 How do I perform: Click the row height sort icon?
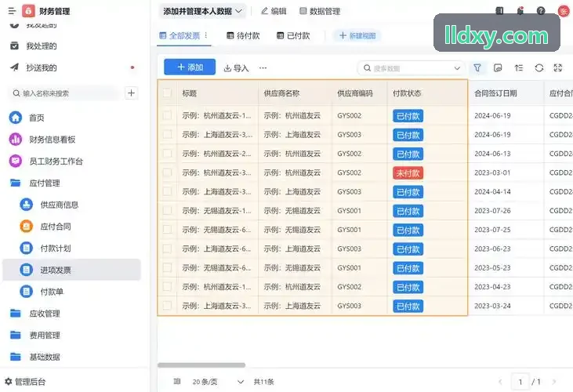tap(519, 68)
